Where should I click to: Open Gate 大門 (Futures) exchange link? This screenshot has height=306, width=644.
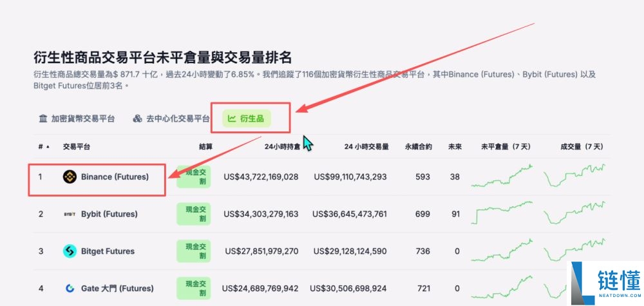pyautogui.click(x=117, y=289)
